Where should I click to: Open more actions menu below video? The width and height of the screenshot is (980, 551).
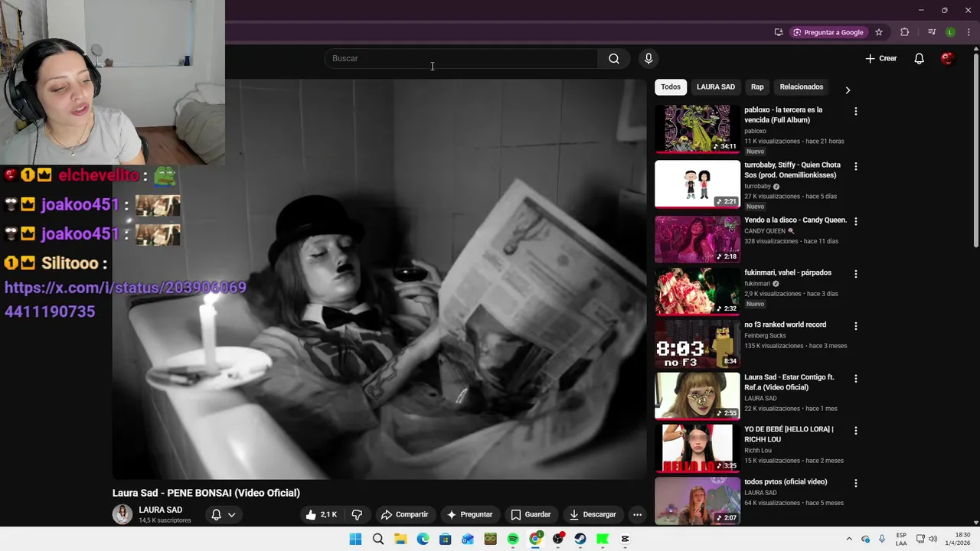point(637,514)
